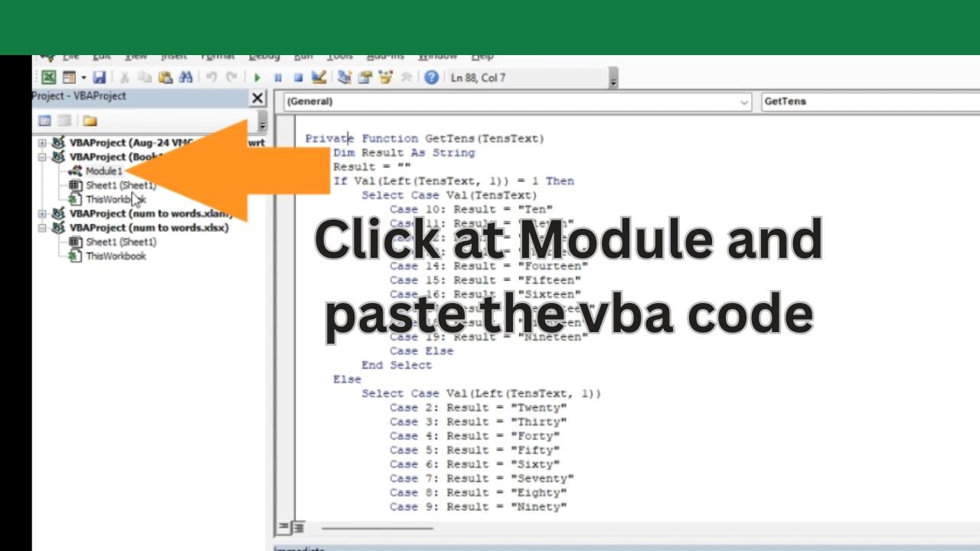Expand VBAProject (num to words.xlam) node
The height and width of the screenshot is (551, 980).
[42, 214]
